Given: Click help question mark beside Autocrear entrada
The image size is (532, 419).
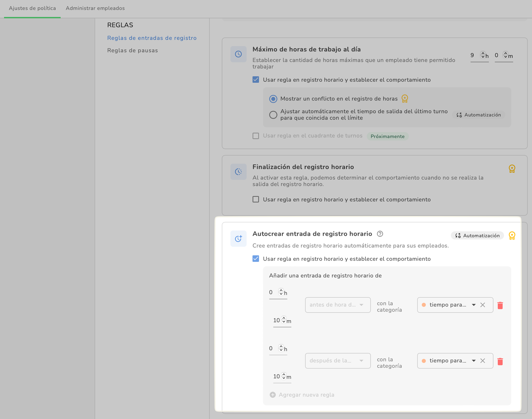Looking at the screenshot, I should click(x=380, y=234).
